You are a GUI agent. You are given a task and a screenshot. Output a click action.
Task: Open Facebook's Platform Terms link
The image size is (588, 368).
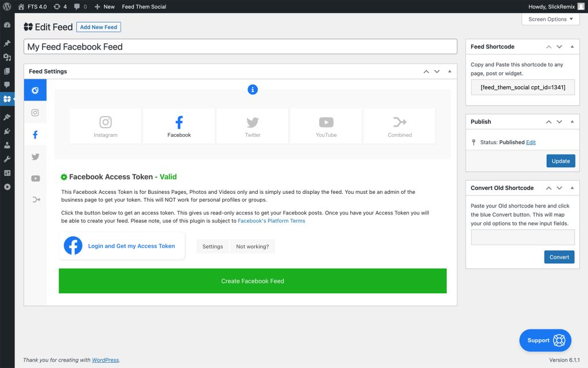pos(272,221)
